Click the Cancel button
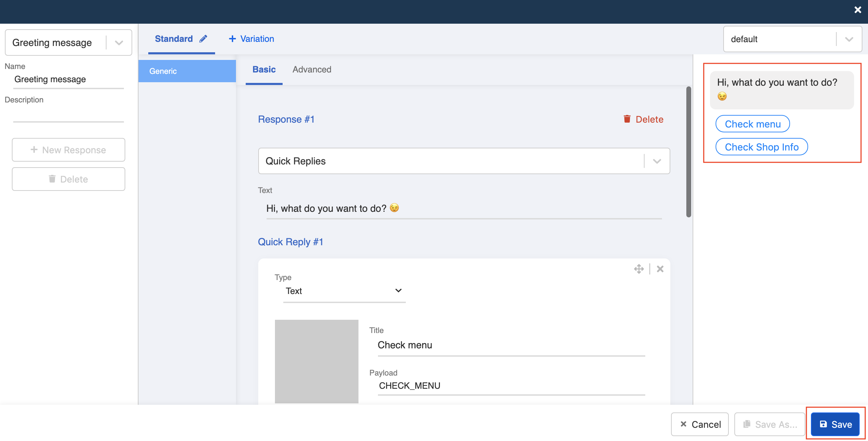 tap(700, 424)
